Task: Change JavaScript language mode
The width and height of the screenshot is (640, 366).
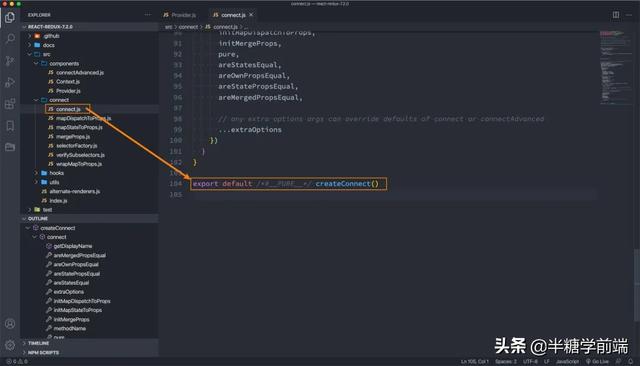Action: tap(567, 362)
